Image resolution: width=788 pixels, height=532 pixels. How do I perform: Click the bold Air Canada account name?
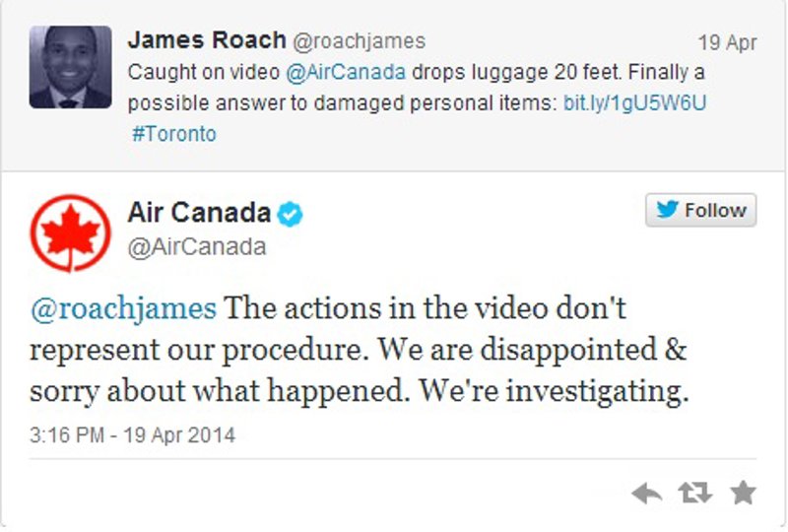(199, 212)
